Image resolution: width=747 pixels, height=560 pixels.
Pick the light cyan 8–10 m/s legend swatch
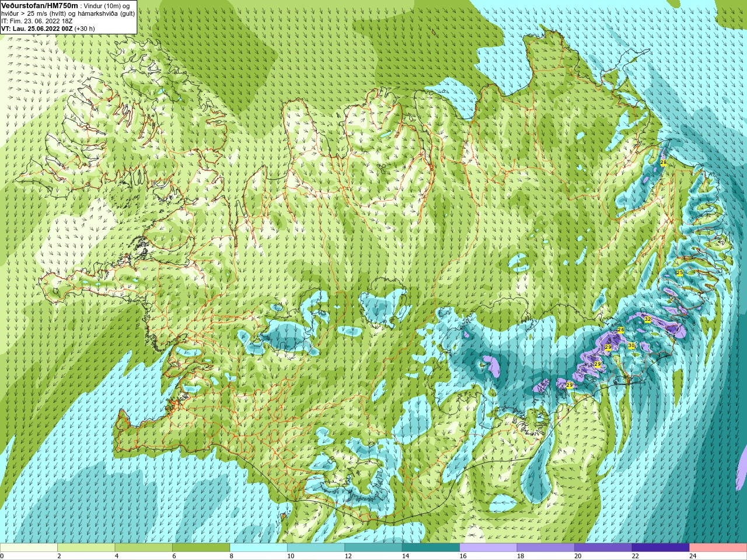259,548
